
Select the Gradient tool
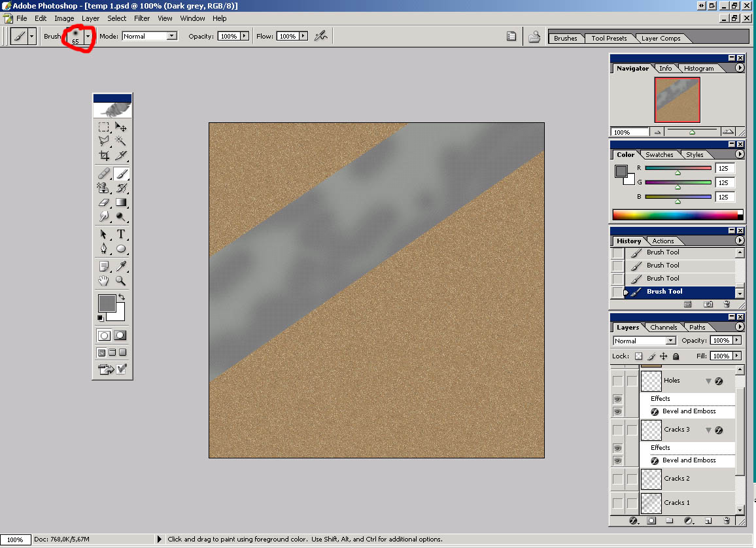click(121, 202)
